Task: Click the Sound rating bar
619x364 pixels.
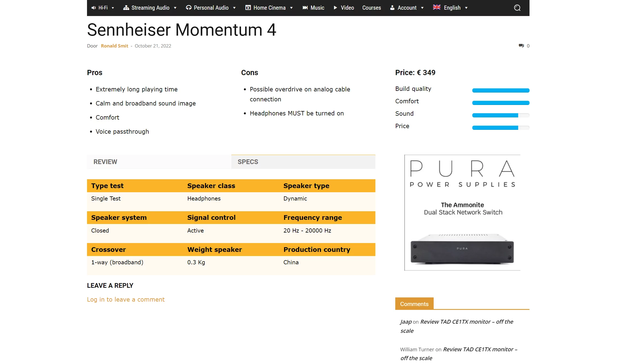Action: [x=501, y=115]
